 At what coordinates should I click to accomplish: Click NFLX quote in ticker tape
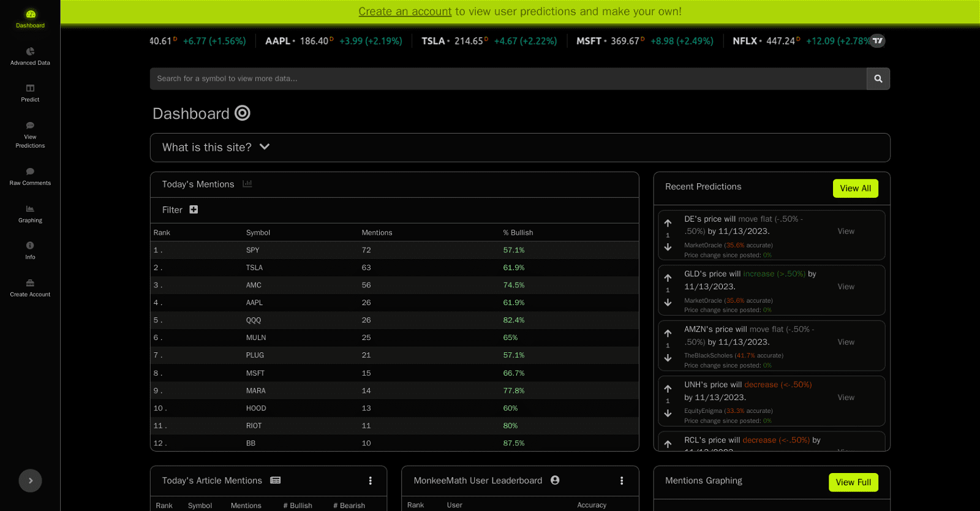click(x=801, y=41)
